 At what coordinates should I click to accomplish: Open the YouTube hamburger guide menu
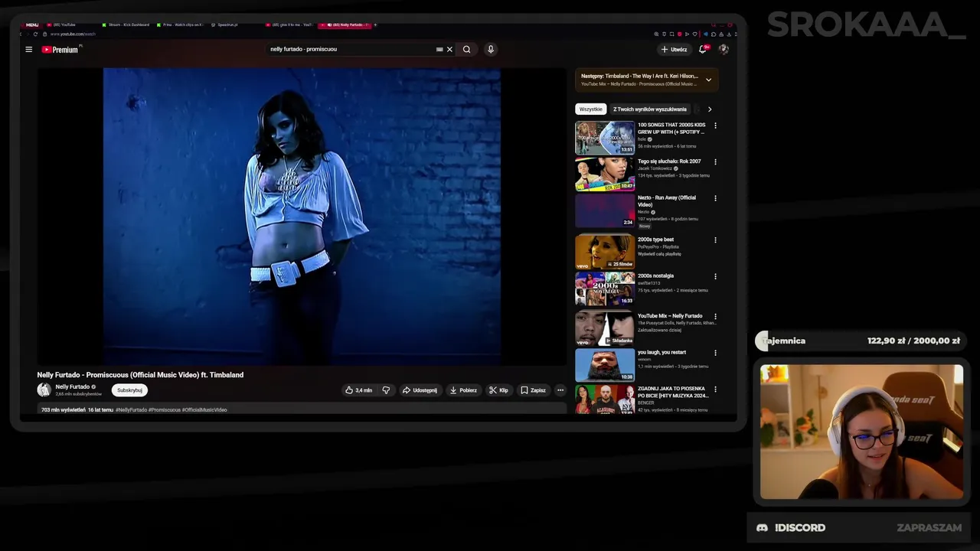coord(28,49)
